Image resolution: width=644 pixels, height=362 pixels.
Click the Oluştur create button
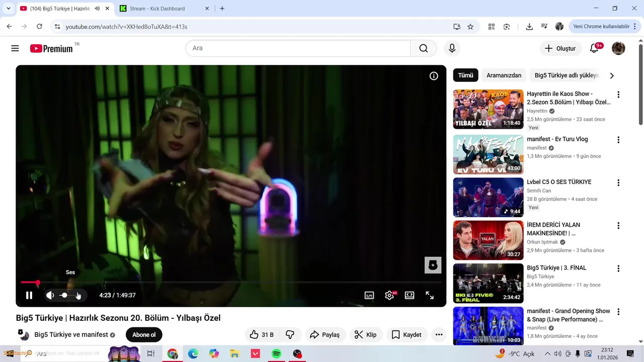tap(561, 48)
